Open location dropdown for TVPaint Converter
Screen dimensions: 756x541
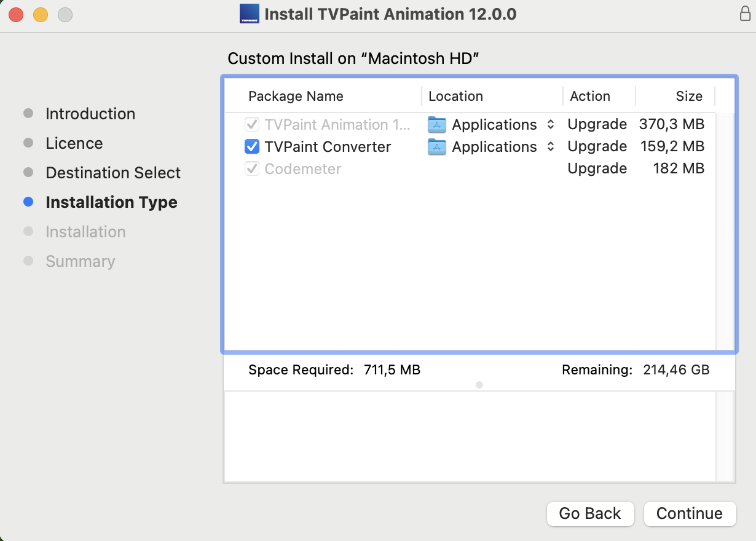551,147
